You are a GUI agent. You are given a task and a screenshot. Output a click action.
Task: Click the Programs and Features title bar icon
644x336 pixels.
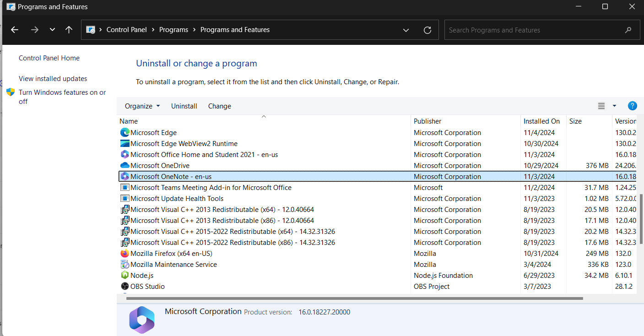tap(11, 7)
